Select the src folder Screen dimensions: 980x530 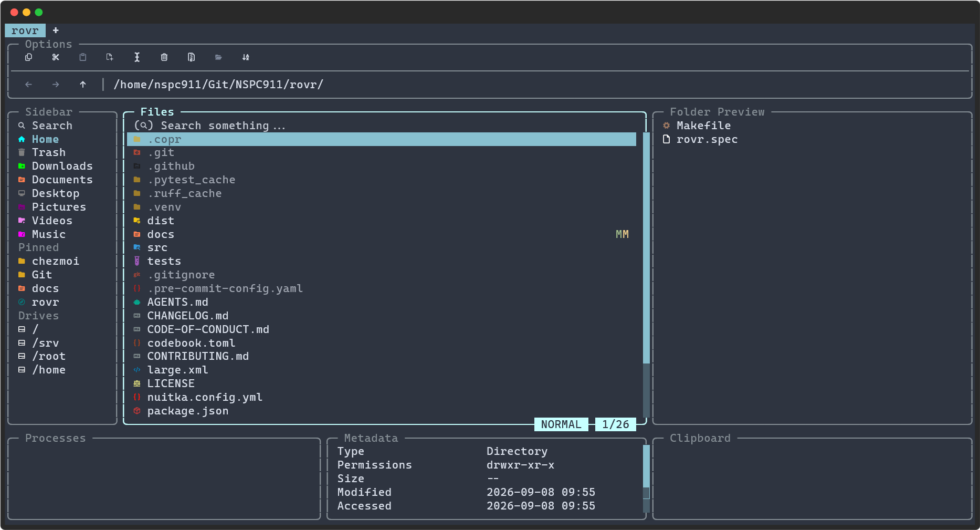382,247
